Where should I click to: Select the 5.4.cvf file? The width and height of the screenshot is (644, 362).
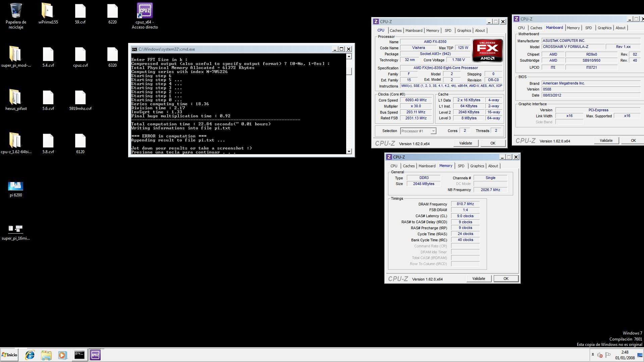coord(48,57)
